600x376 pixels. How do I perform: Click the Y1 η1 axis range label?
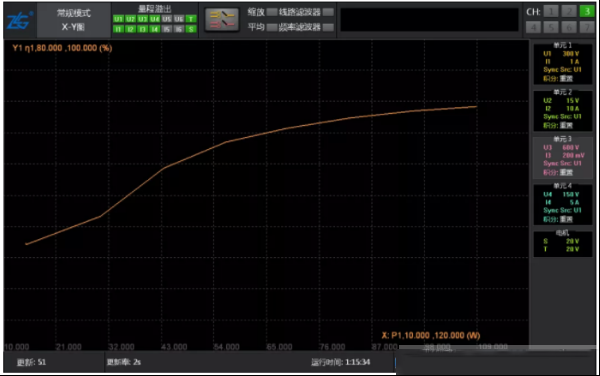click(x=62, y=48)
